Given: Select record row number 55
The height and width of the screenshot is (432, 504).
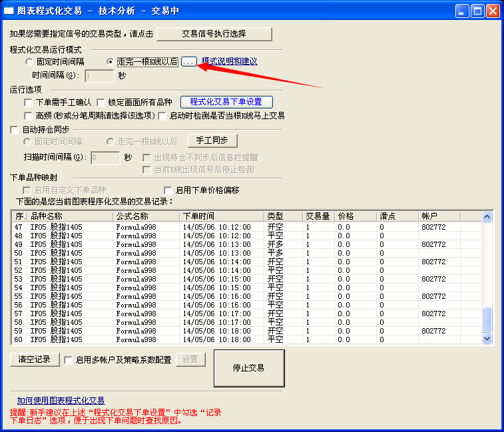Looking at the screenshot, I should [x=246, y=296].
